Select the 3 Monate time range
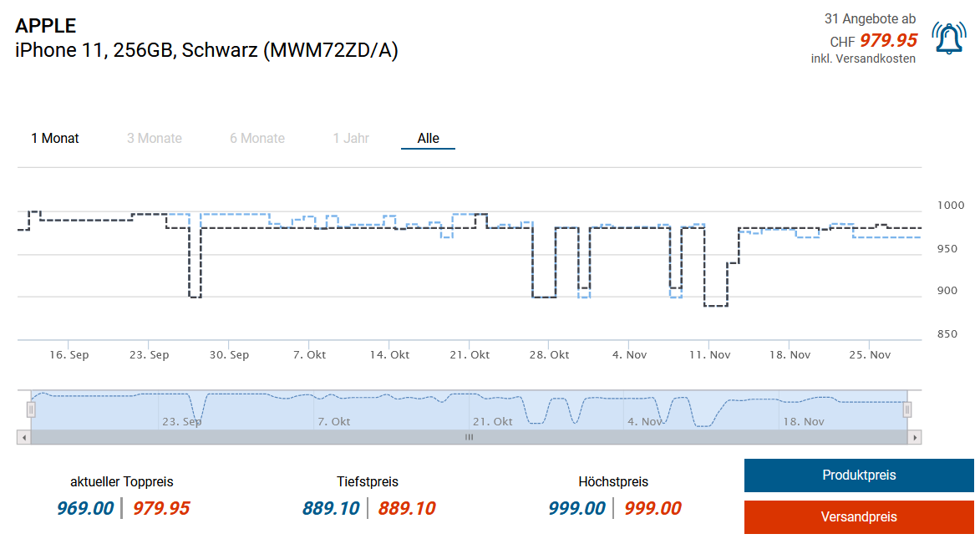980x539 pixels. click(x=155, y=139)
